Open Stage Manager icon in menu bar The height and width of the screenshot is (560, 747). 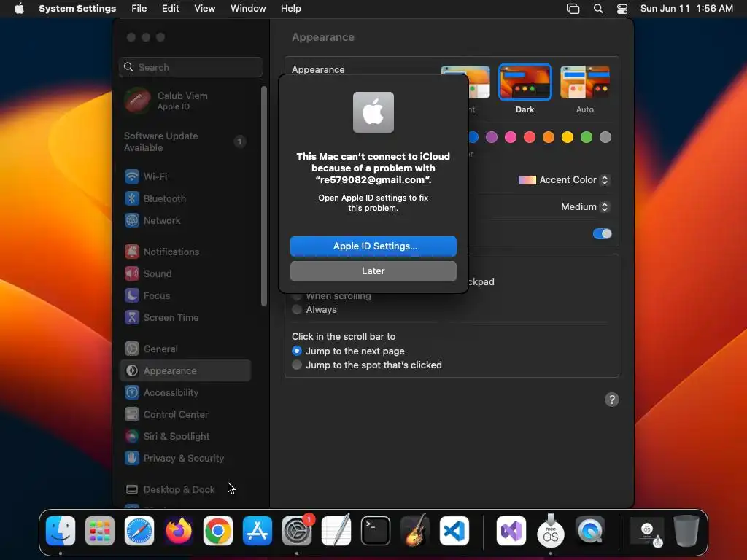pyautogui.click(x=573, y=9)
